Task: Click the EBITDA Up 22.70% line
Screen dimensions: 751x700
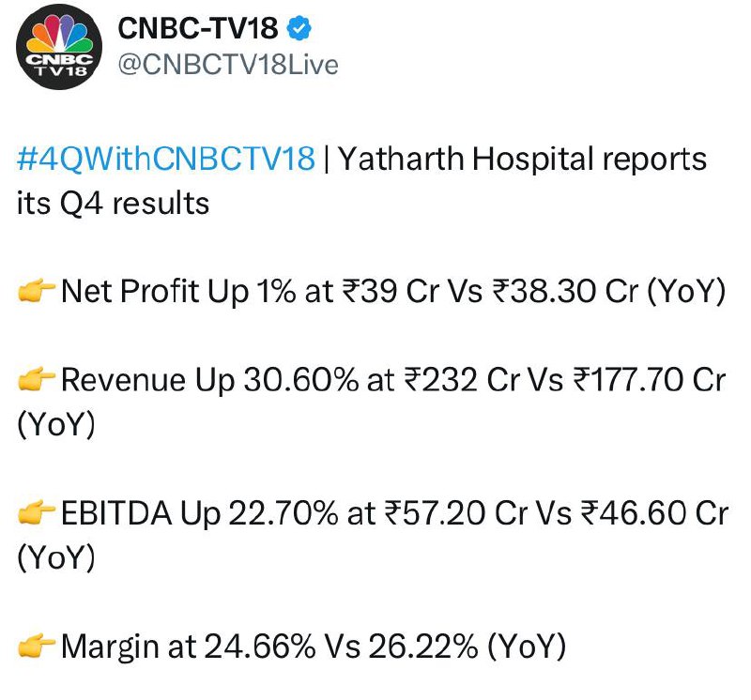Action: click(x=373, y=535)
